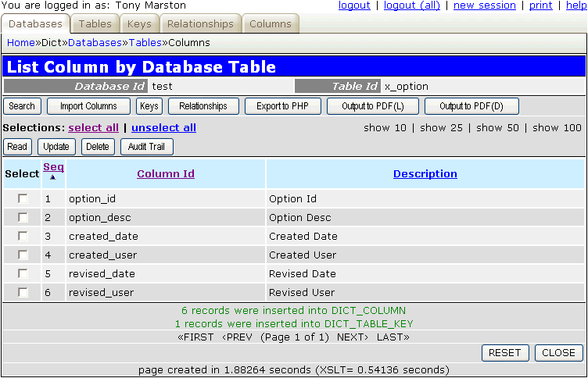The image size is (588, 378).
Task: Tick the checkbox for option_id row
Action: (x=23, y=199)
